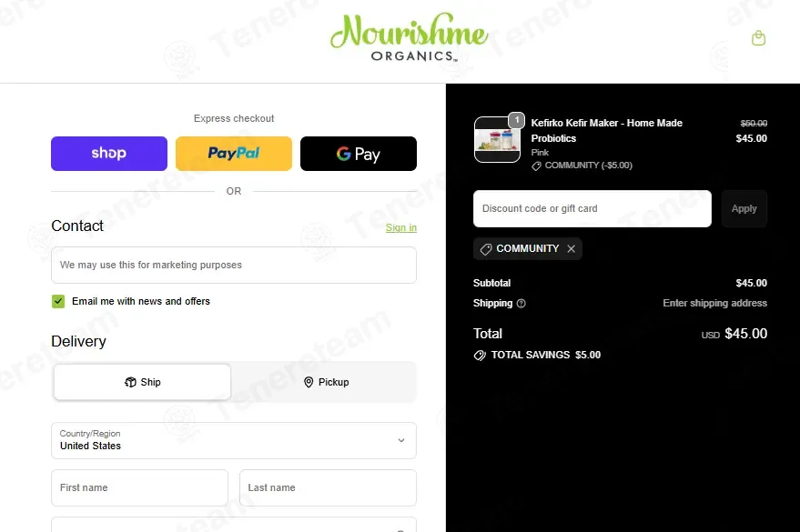This screenshot has height=532, width=800.
Task: Click the First name field
Action: (139, 487)
